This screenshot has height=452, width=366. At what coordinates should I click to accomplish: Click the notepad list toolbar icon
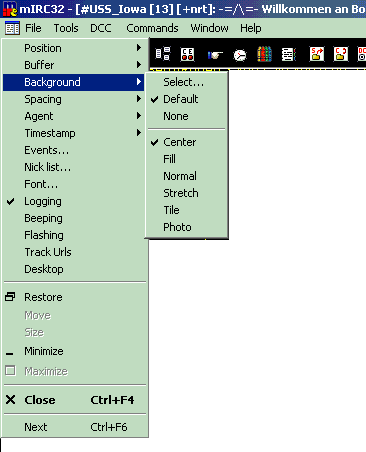[289, 54]
